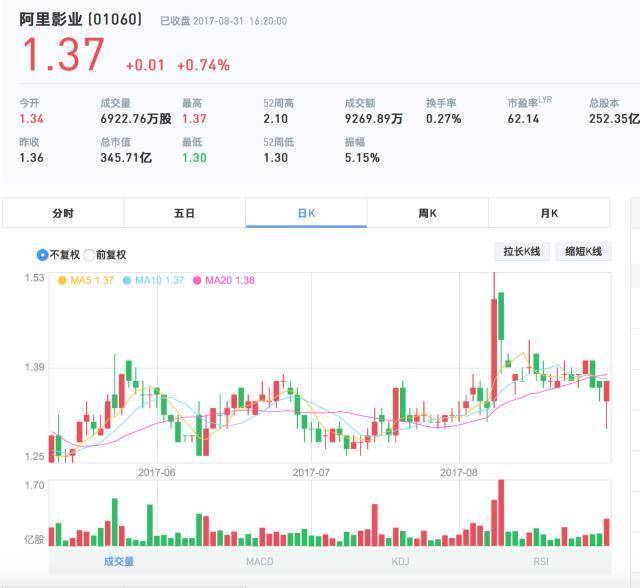Viewport: 640px width, 588px height.
Task: Click the +0.74% change value
Action: click(203, 65)
